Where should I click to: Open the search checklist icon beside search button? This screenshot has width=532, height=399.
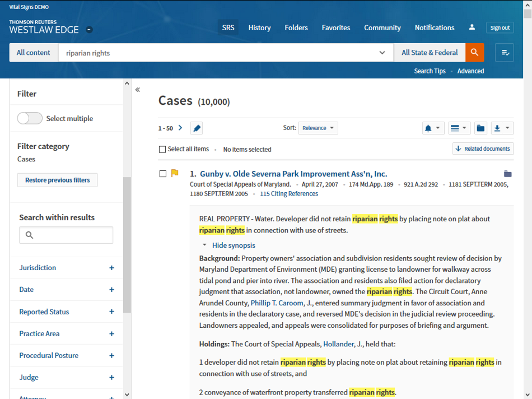point(505,53)
